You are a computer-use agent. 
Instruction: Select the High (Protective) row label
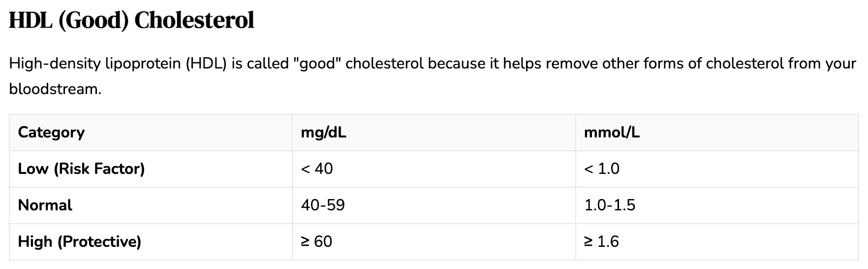pos(80,242)
